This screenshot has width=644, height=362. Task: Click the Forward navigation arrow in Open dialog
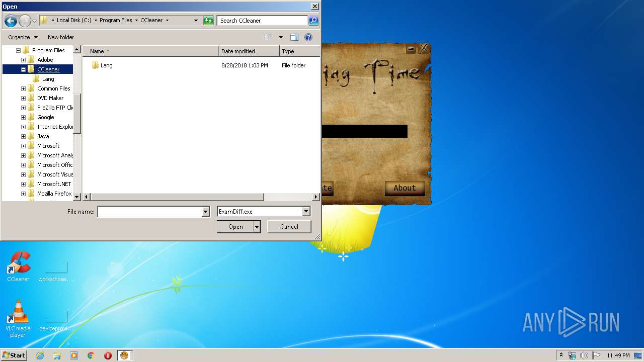25,21
